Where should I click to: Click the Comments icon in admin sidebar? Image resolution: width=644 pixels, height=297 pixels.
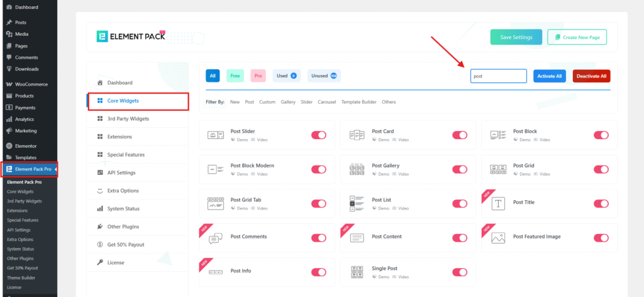point(9,57)
